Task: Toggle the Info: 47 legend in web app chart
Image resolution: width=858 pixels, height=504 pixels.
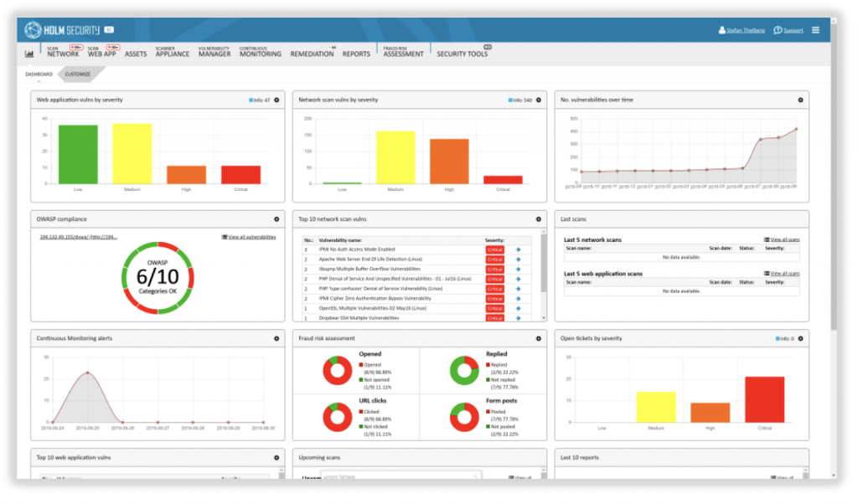Action: pyautogui.click(x=260, y=100)
